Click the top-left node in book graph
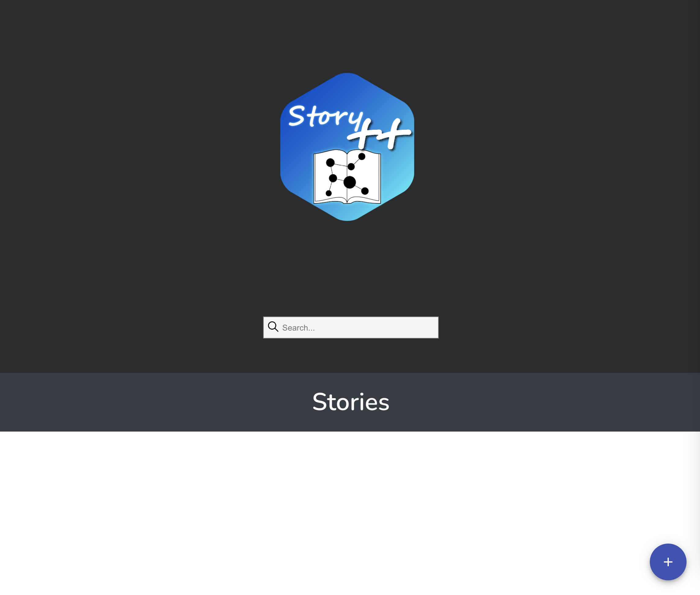 pyautogui.click(x=330, y=163)
